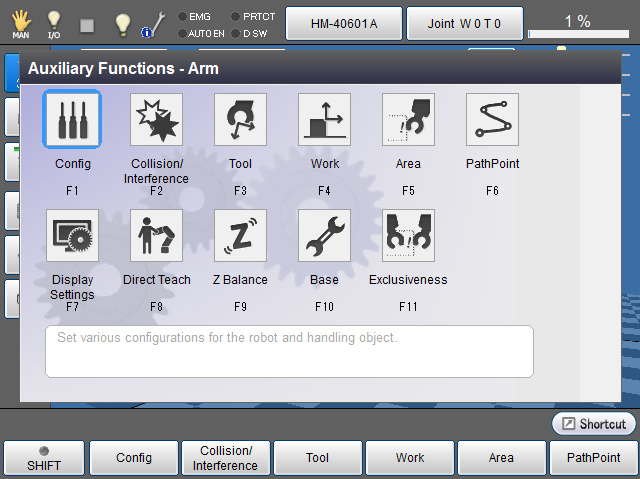Viewport: 640px width, 479px height.
Task: Open the Work coordinate icon
Action: click(324, 120)
